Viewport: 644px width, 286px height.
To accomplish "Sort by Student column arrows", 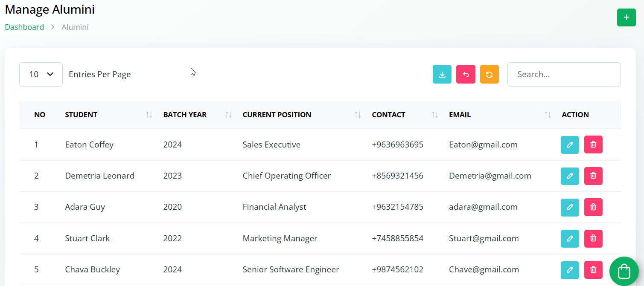I will pos(149,115).
